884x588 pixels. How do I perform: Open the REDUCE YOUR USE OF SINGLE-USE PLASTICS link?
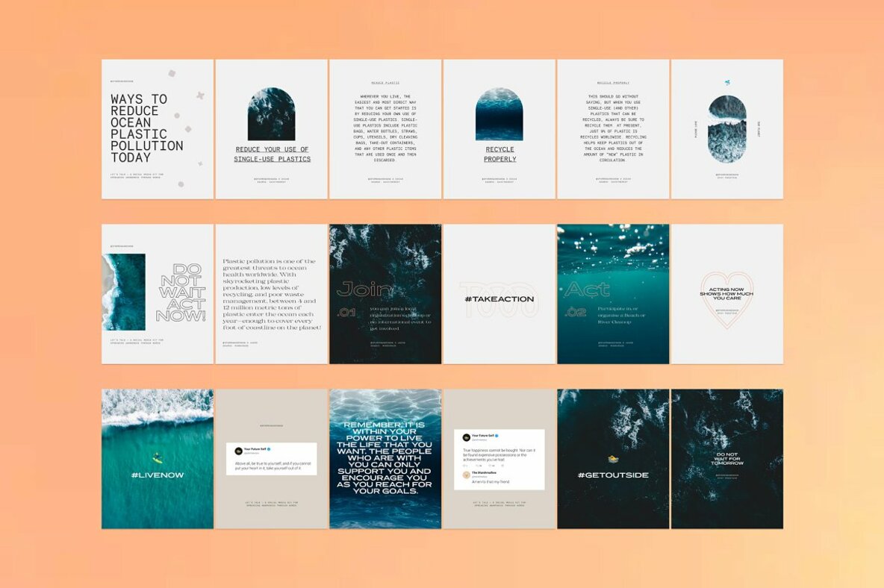coord(273,153)
